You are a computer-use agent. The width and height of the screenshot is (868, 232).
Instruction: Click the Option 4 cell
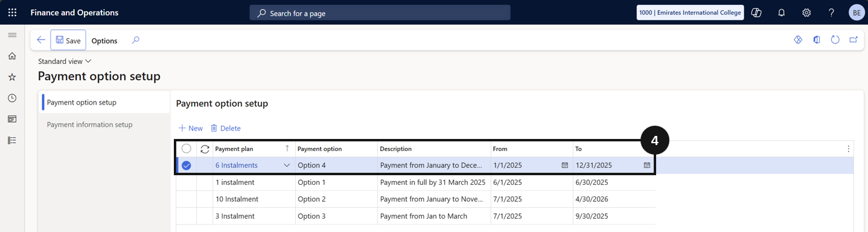[x=336, y=166]
